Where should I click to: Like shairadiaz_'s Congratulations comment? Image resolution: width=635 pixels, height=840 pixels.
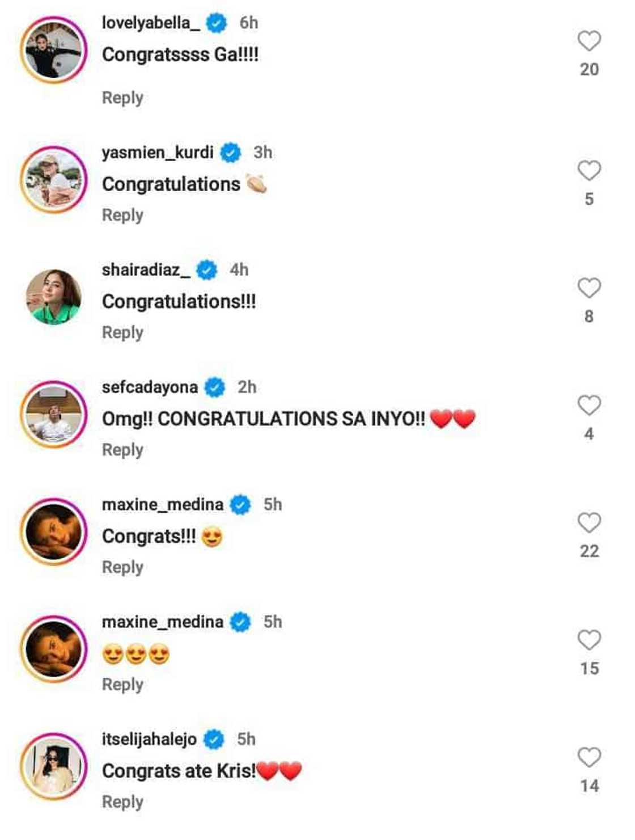[589, 288]
